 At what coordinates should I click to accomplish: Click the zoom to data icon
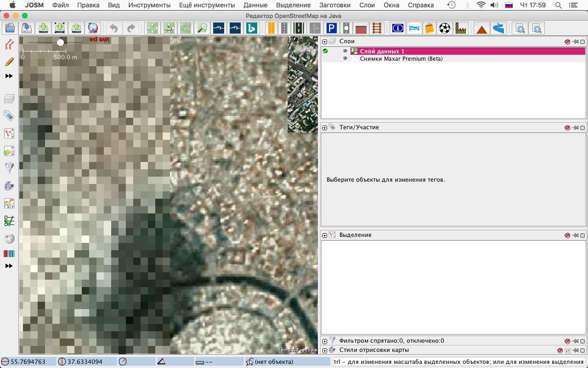click(x=152, y=28)
